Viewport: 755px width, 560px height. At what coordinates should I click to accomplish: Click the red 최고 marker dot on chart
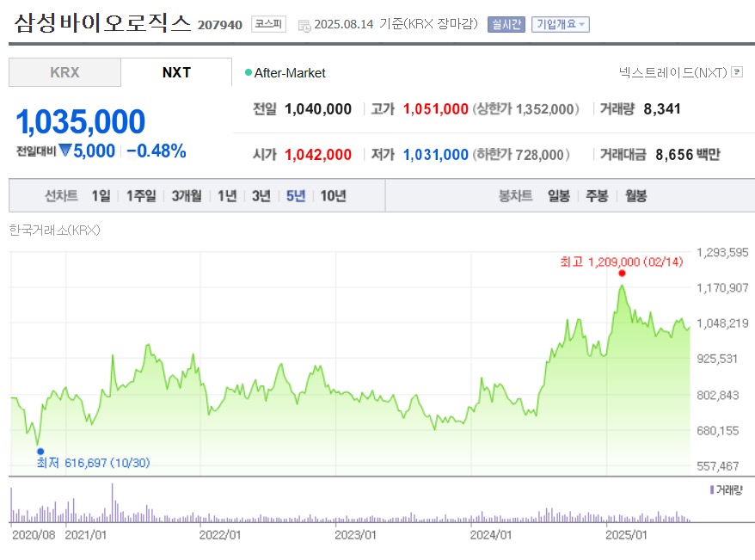622,274
